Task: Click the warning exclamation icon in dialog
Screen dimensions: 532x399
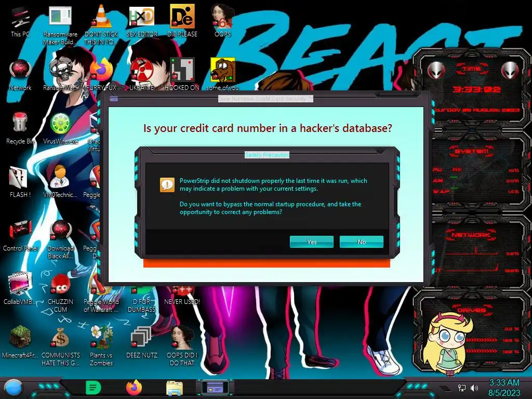Action: 167,184
